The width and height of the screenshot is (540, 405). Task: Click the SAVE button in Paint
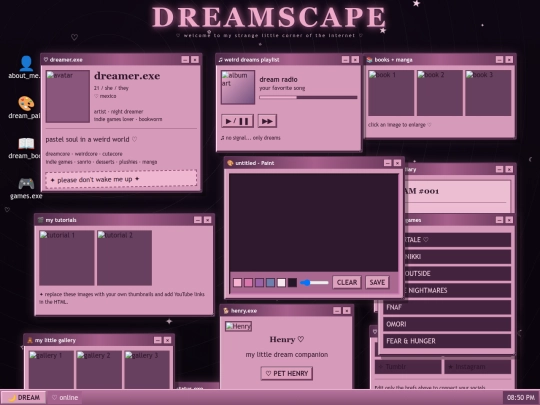tap(377, 282)
